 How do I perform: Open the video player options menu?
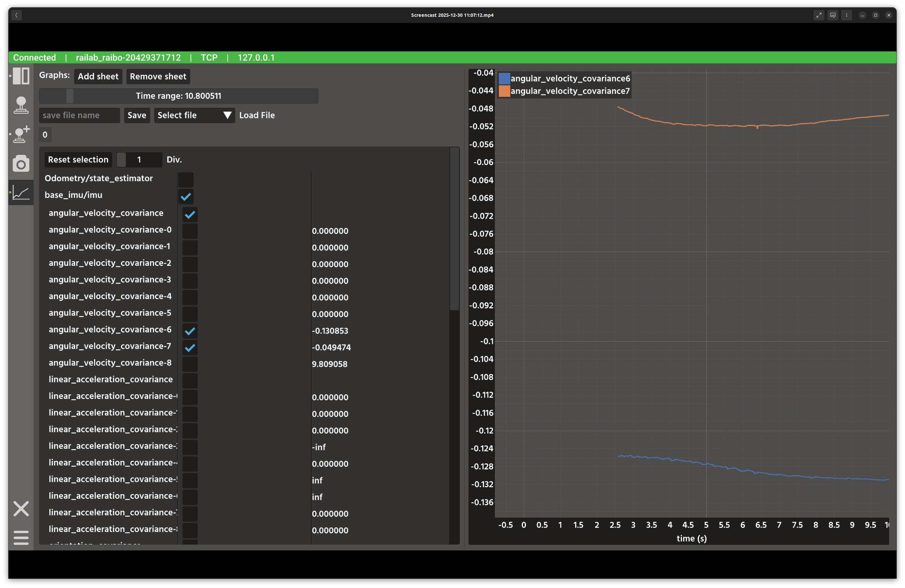click(x=846, y=15)
